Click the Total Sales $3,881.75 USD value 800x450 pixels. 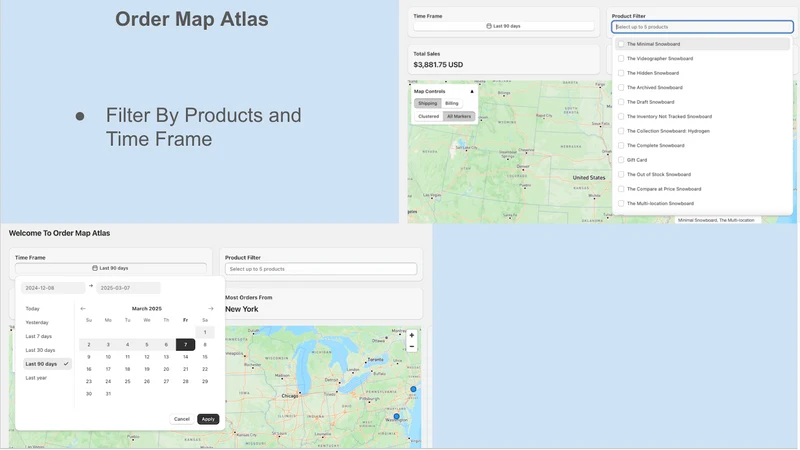(438, 65)
